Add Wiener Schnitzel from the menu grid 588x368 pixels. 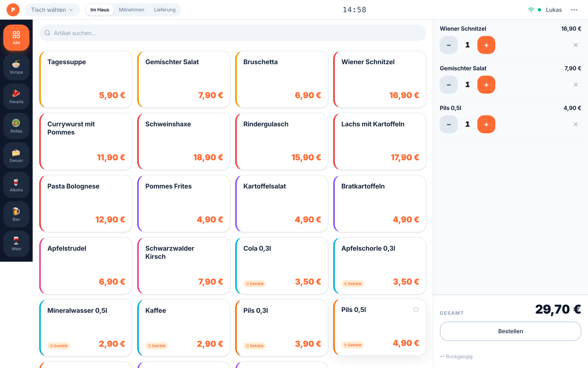[x=380, y=79]
